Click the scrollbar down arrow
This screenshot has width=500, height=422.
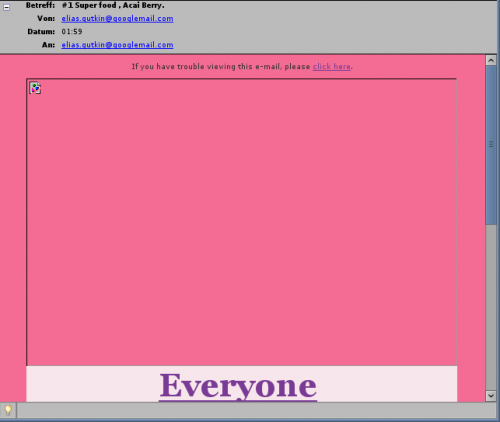(x=491, y=396)
